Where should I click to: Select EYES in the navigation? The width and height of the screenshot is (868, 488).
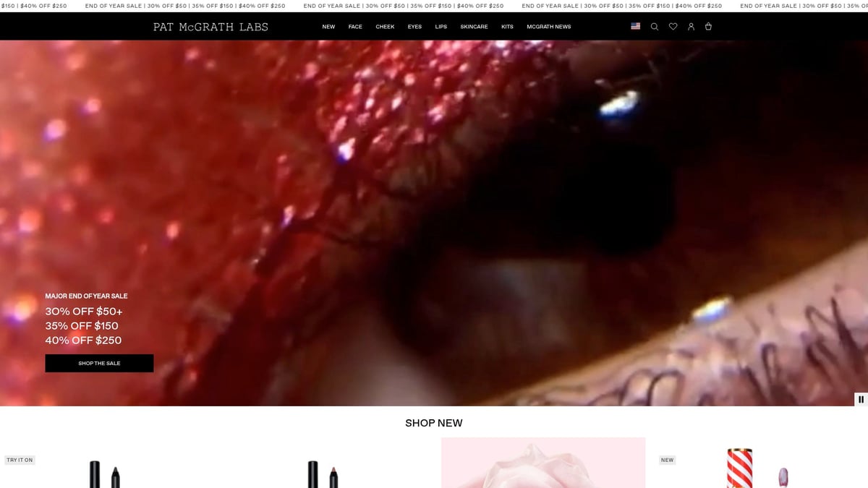(414, 26)
